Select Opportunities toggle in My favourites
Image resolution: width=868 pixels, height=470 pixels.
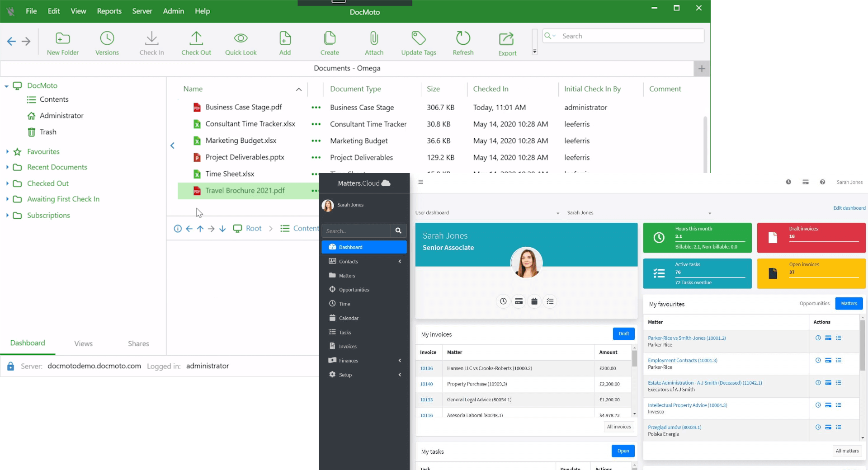point(814,304)
